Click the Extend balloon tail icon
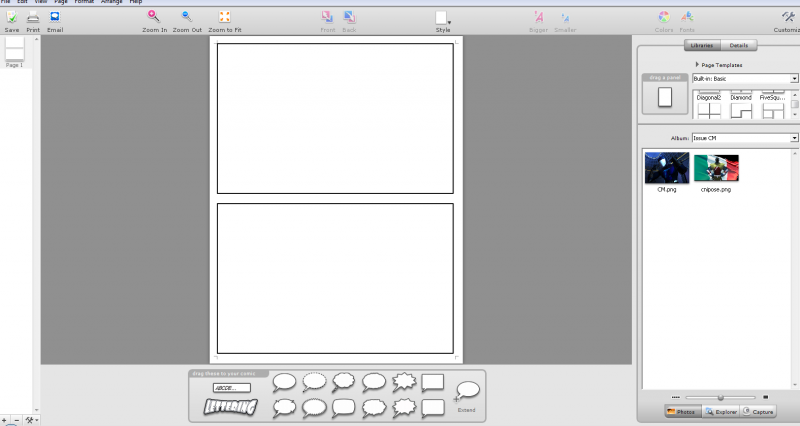Screen dimensions: 800x426 point(467,392)
